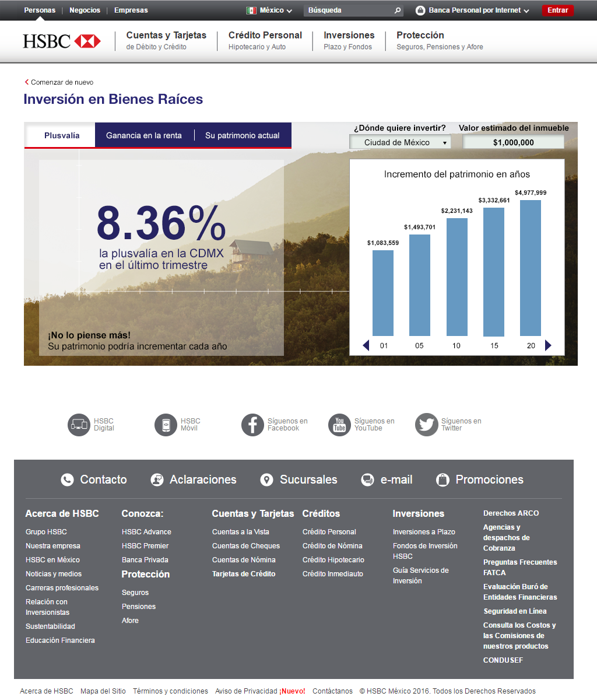The width and height of the screenshot is (597, 700).
Task: Switch to Su patrimonio actual tab
Action: (243, 135)
